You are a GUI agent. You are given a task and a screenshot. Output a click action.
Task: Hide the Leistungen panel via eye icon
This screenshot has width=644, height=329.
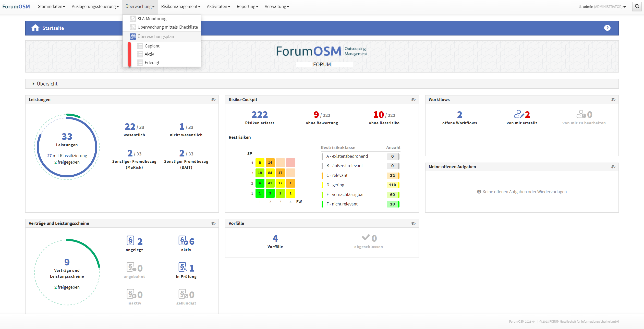pyautogui.click(x=213, y=100)
